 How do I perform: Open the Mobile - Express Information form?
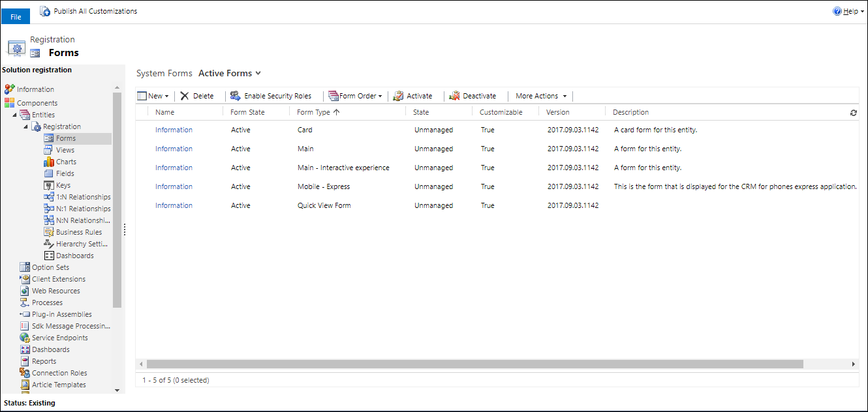coord(174,186)
